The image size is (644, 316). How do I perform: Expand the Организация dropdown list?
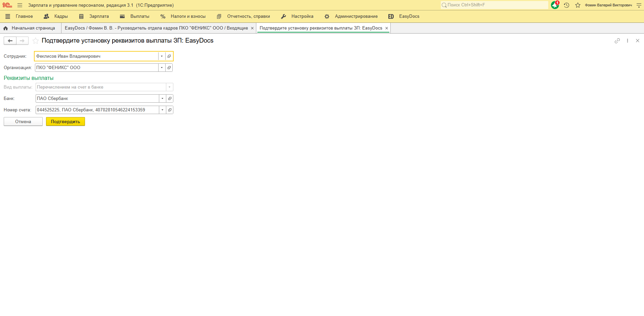pos(162,68)
